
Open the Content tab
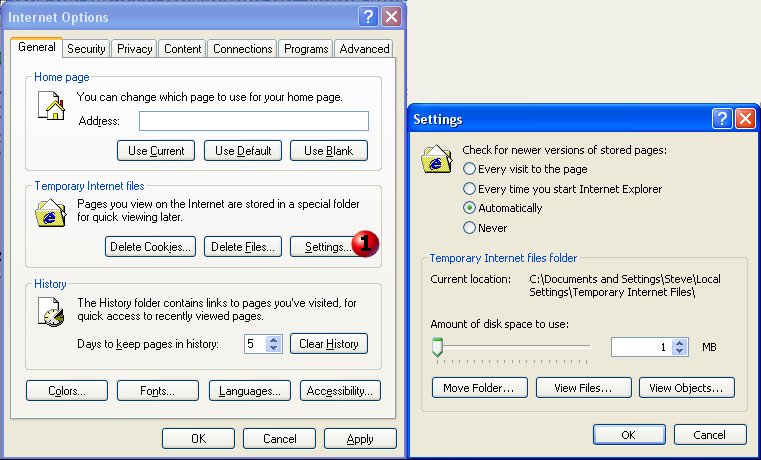(x=182, y=49)
